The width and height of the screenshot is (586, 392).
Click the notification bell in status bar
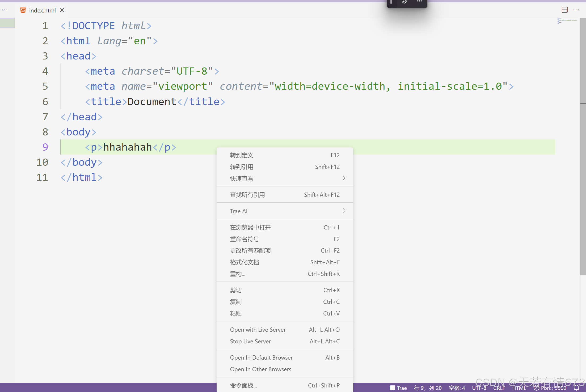click(576, 388)
